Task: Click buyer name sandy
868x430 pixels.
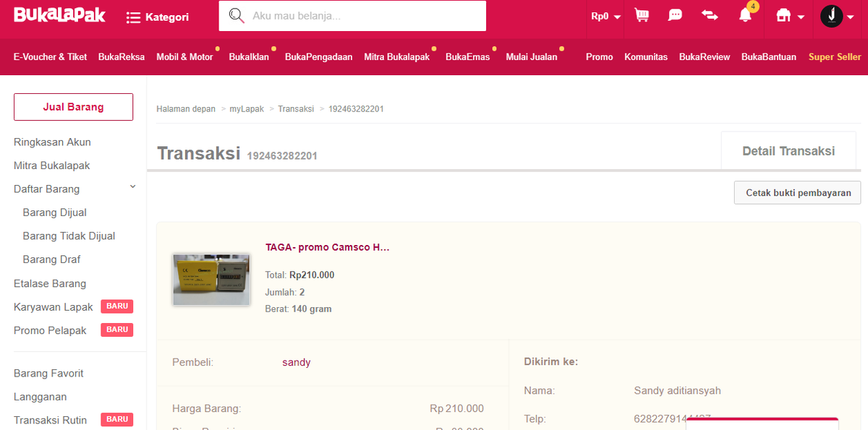Action: point(297,362)
